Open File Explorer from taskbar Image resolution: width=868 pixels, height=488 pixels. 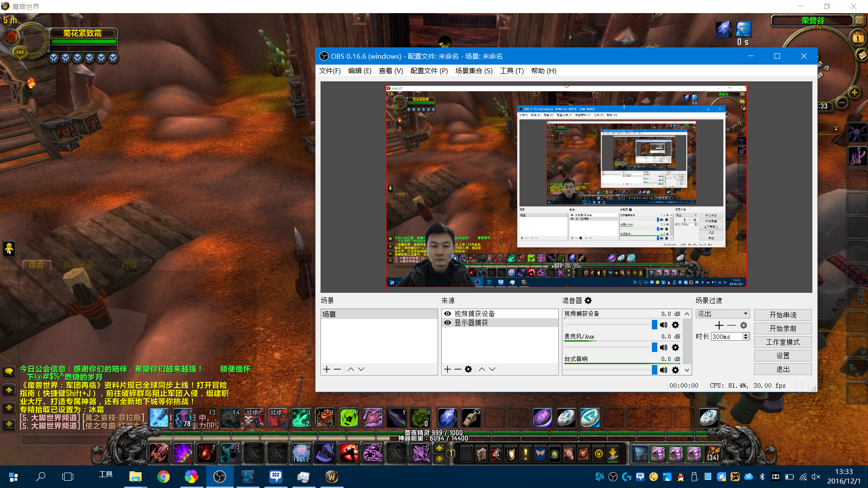(136, 477)
